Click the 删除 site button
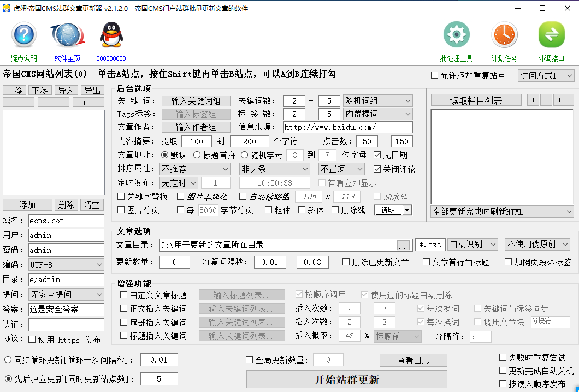This screenshot has height=392, width=579. 66,205
